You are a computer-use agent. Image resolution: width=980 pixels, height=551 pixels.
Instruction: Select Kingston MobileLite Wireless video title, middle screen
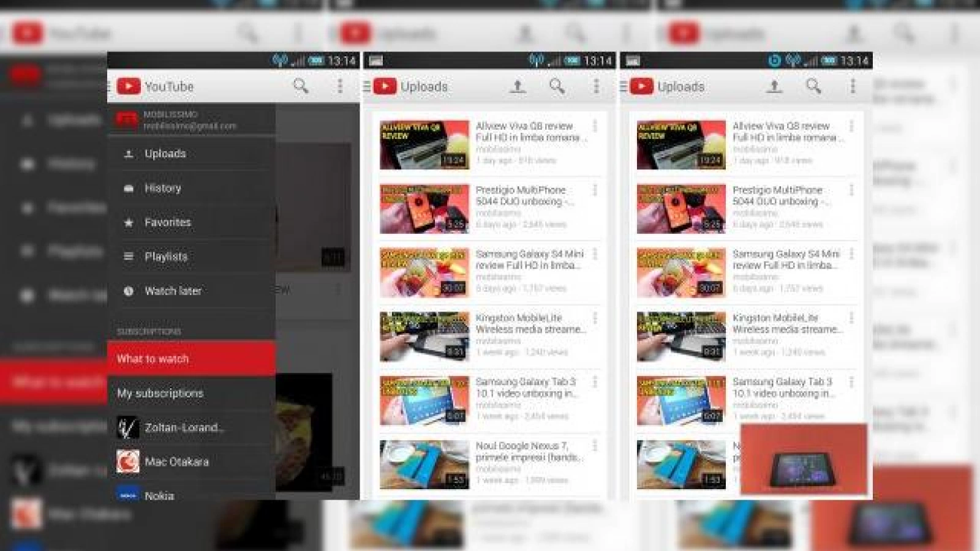530,323
